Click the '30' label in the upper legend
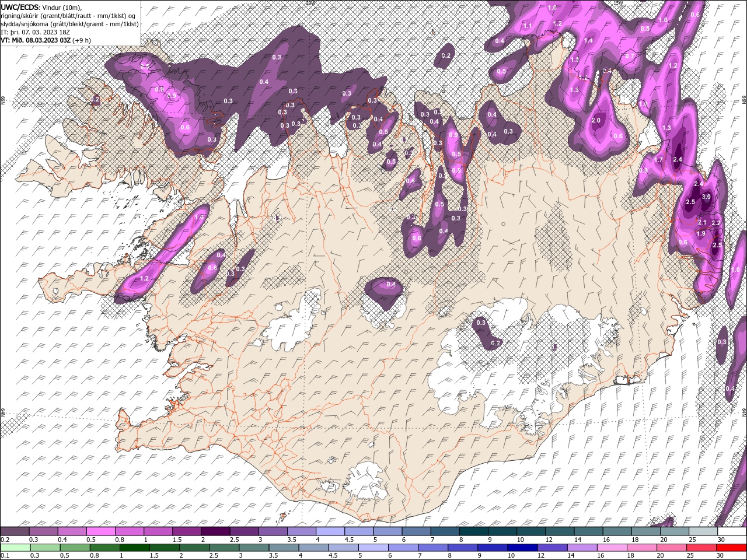This screenshot has width=747, height=560. click(721, 540)
